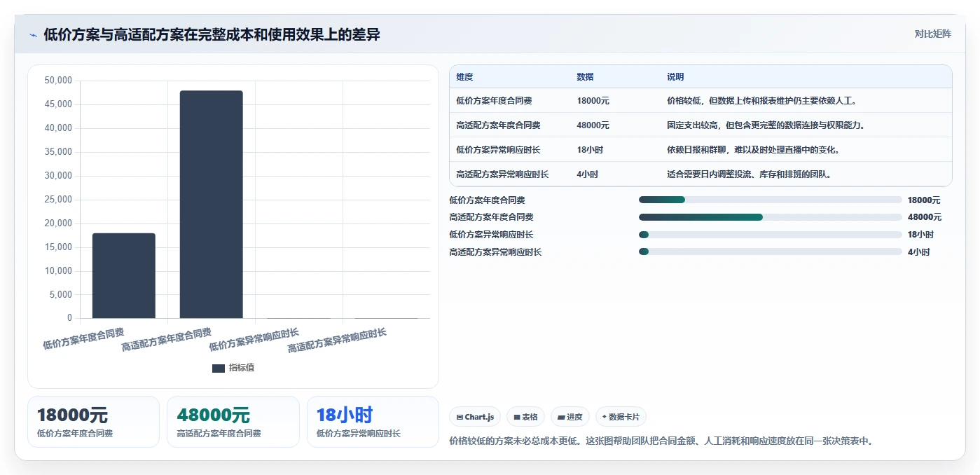Click the 指标值 legend label
980x475 pixels.
pos(242,368)
